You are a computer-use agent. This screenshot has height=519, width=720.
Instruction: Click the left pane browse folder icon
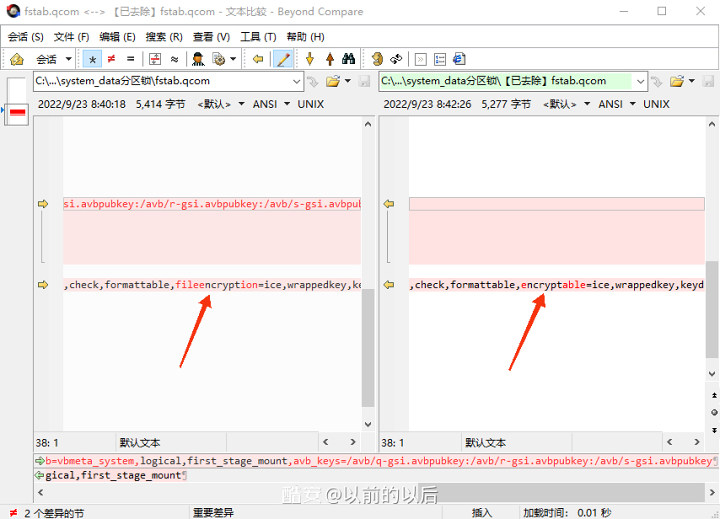333,81
